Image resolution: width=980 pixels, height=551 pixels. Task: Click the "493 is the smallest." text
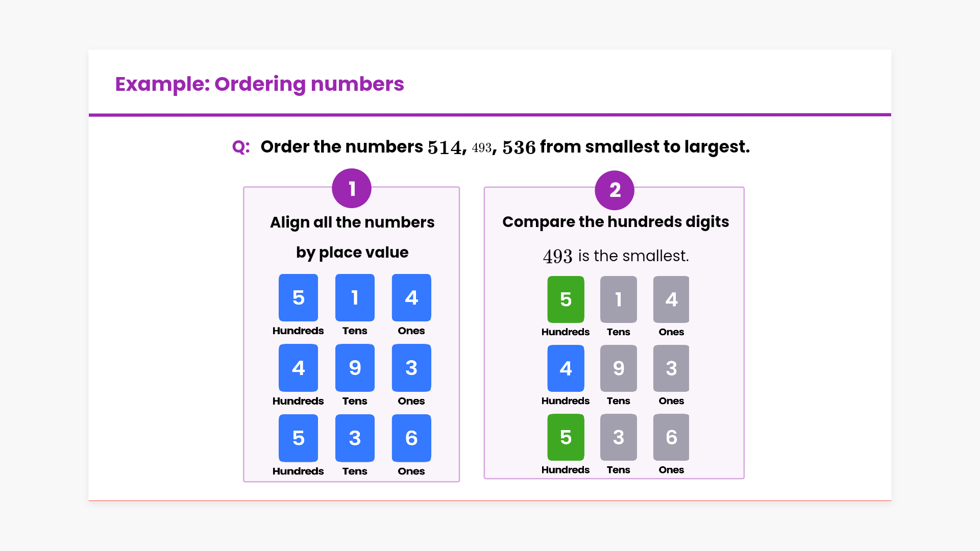(x=616, y=256)
